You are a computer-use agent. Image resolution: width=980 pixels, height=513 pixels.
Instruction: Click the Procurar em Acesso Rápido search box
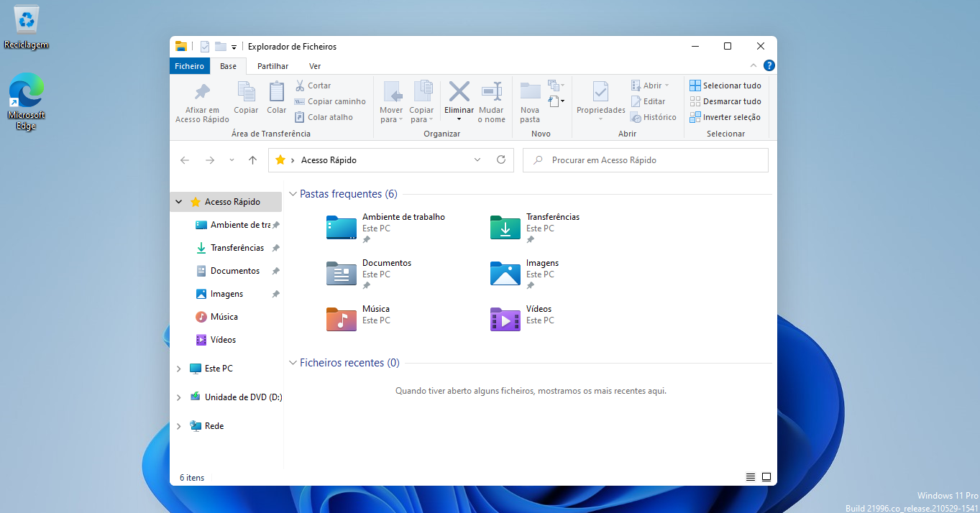pos(646,160)
